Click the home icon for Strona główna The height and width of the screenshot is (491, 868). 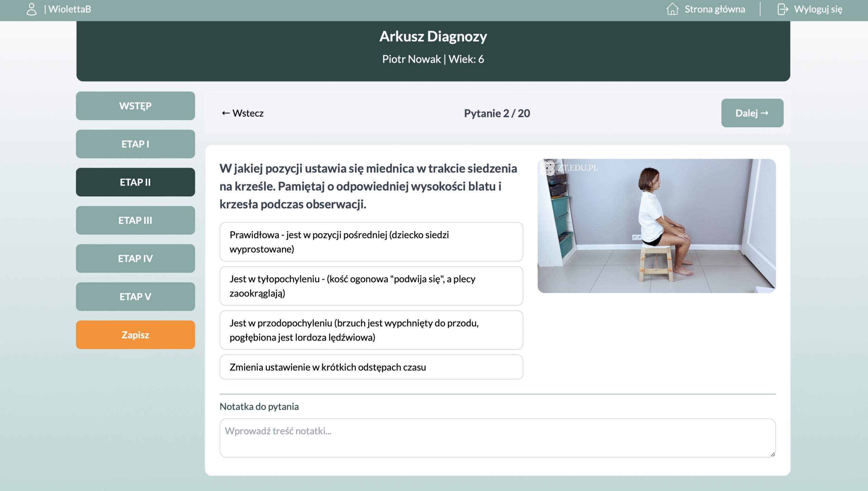click(672, 9)
